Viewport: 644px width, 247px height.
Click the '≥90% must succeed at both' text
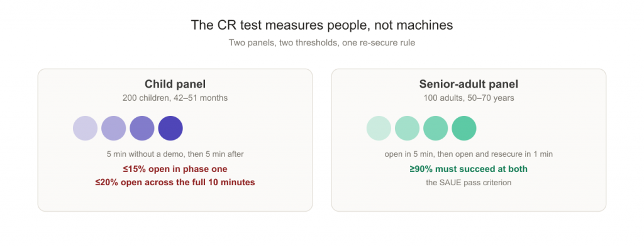tap(469, 169)
